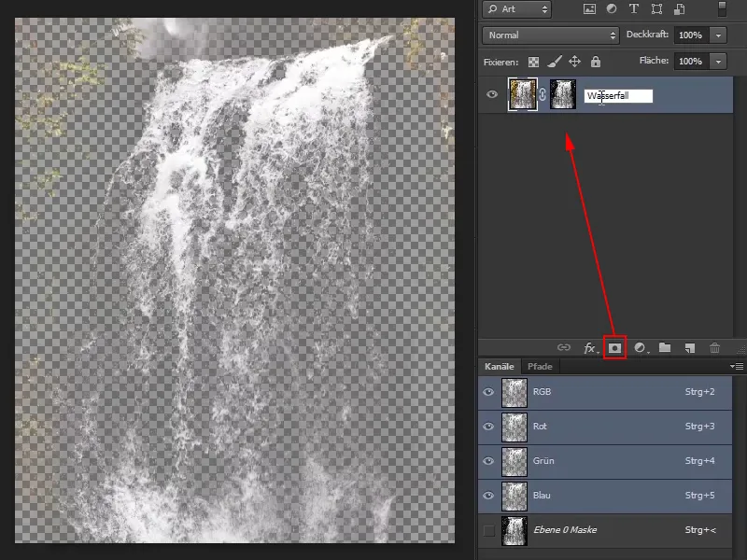Screen dimensions: 747x560
Task: Expand the Fläche slider arrow
Action: coord(718,62)
